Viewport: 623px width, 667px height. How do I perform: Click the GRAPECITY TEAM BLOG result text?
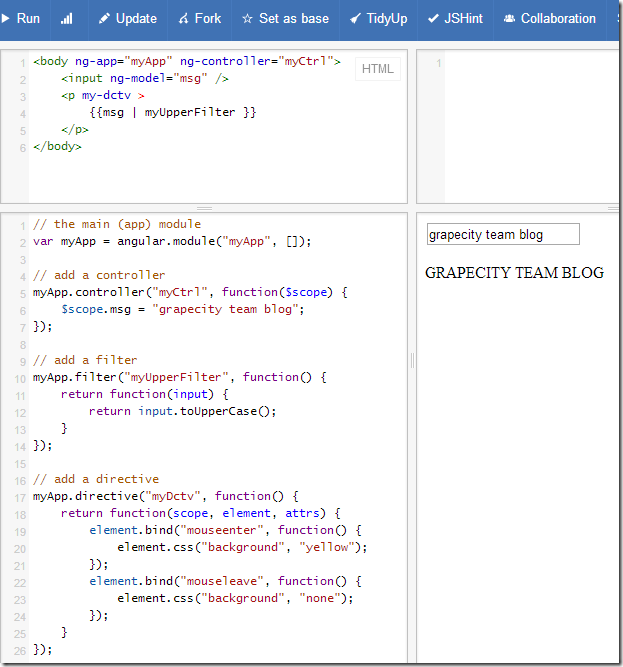(x=514, y=272)
